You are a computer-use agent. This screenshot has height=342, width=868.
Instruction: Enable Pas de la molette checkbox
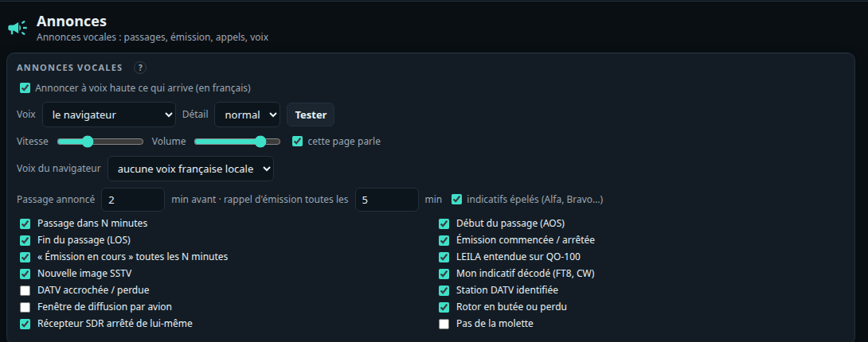coord(444,324)
